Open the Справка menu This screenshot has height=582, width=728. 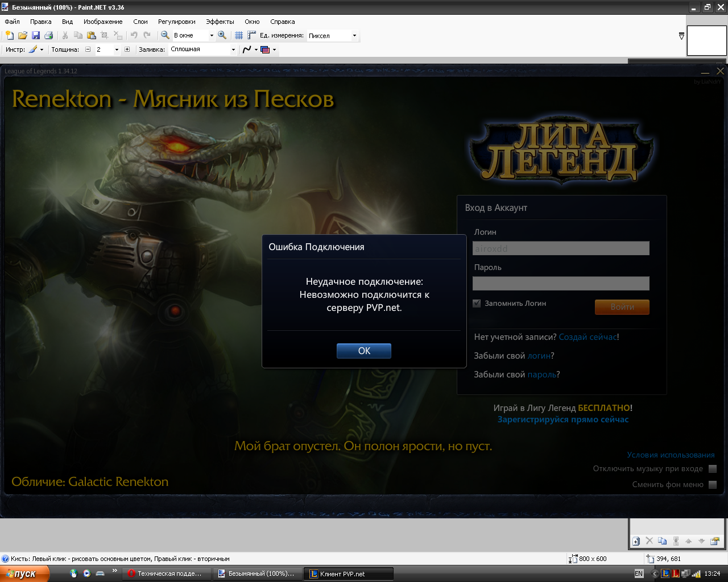(x=283, y=22)
